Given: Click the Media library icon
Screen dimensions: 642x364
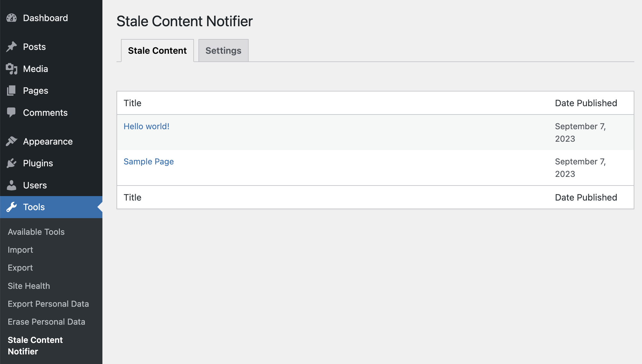Looking at the screenshot, I should pyautogui.click(x=12, y=69).
